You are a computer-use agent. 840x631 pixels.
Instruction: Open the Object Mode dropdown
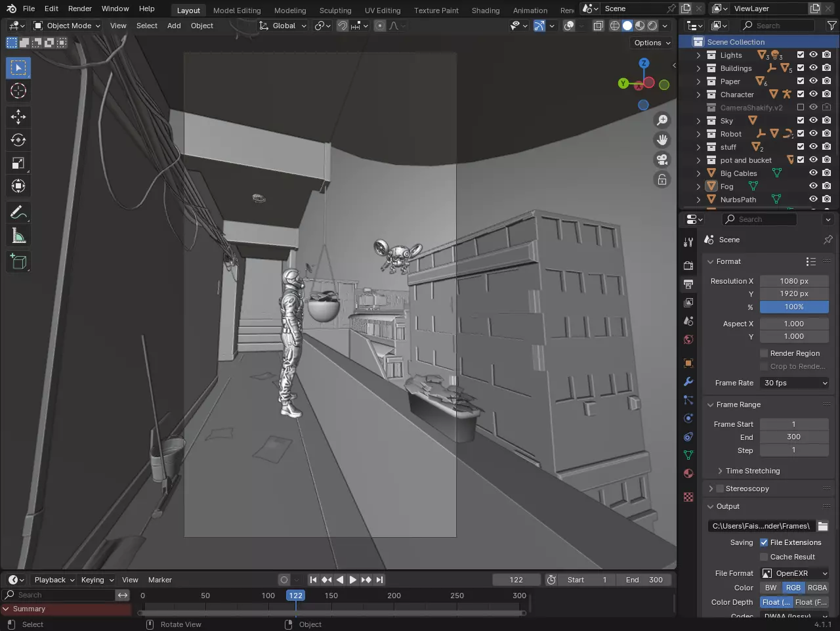point(67,26)
